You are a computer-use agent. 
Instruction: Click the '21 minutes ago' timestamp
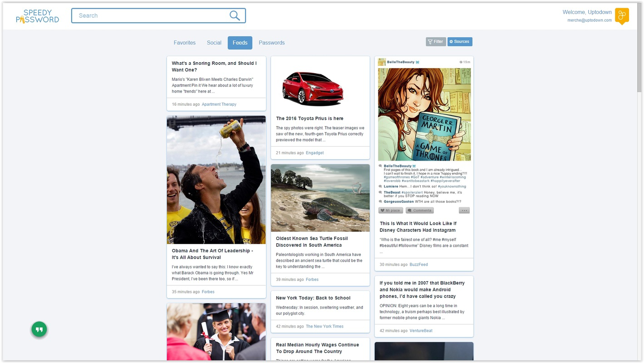click(290, 153)
